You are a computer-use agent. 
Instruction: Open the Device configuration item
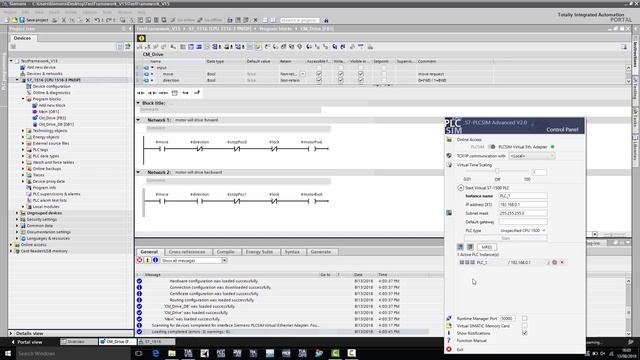(51, 86)
